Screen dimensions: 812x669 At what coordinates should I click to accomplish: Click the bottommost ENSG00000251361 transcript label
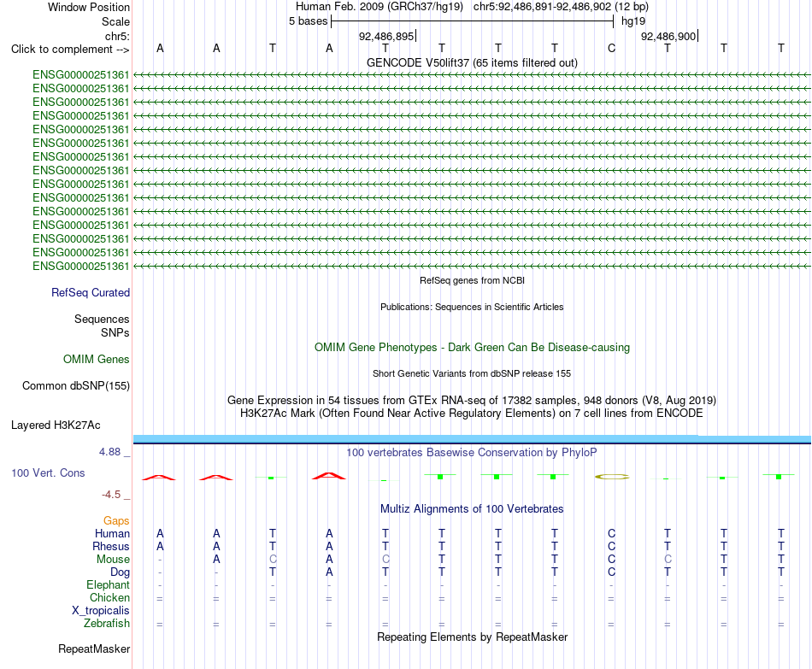[81, 267]
